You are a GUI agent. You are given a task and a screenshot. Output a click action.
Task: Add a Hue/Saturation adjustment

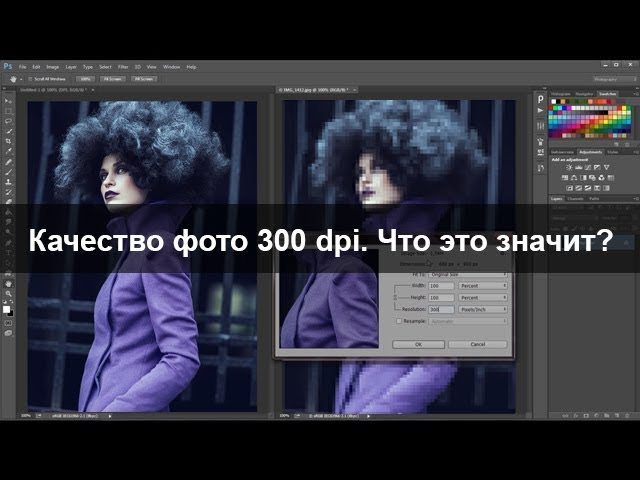pyautogui.click(x=565, y=178)
